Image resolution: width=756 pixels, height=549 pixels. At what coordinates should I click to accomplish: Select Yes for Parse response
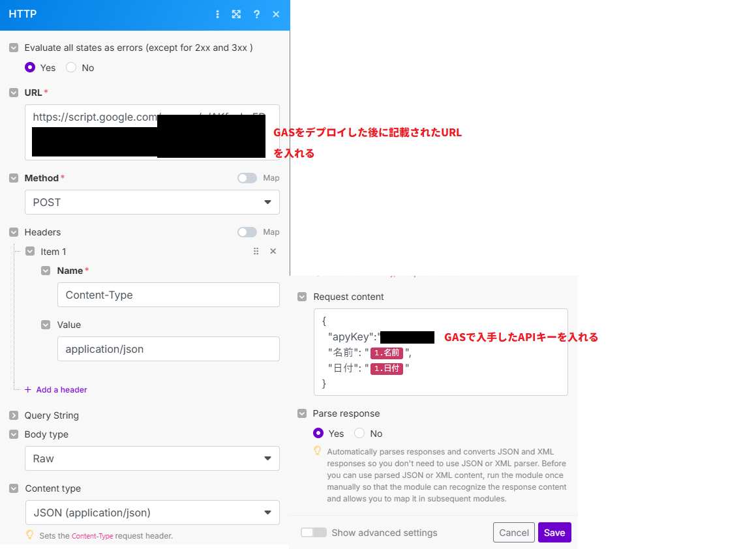coord(318,433)
